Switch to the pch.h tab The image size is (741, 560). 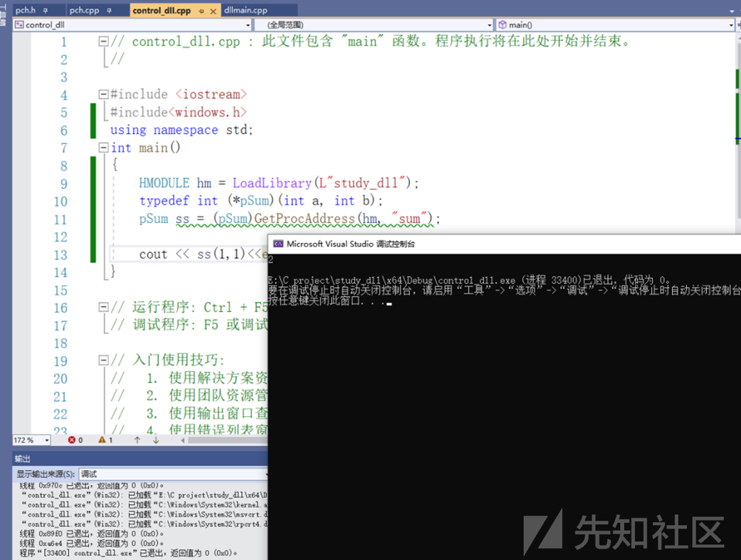click(x=26, y=10)
